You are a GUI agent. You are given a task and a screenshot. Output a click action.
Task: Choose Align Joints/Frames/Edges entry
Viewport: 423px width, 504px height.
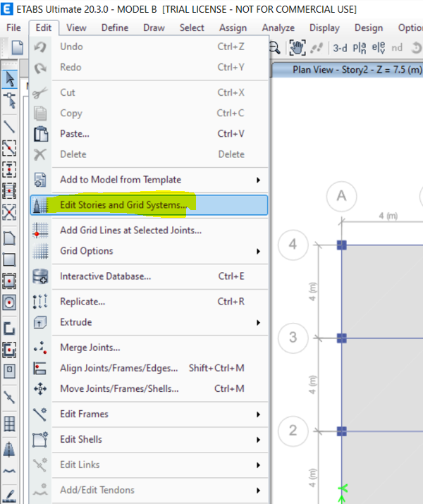point(149,368)
